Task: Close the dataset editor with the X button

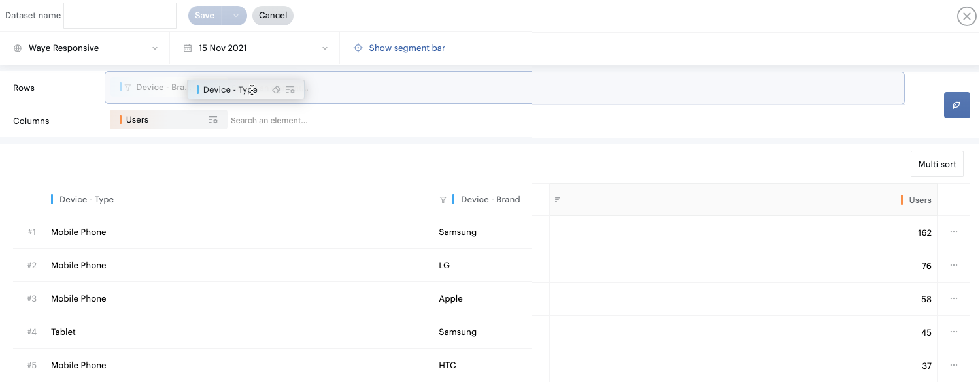Action: coord(966,16)
